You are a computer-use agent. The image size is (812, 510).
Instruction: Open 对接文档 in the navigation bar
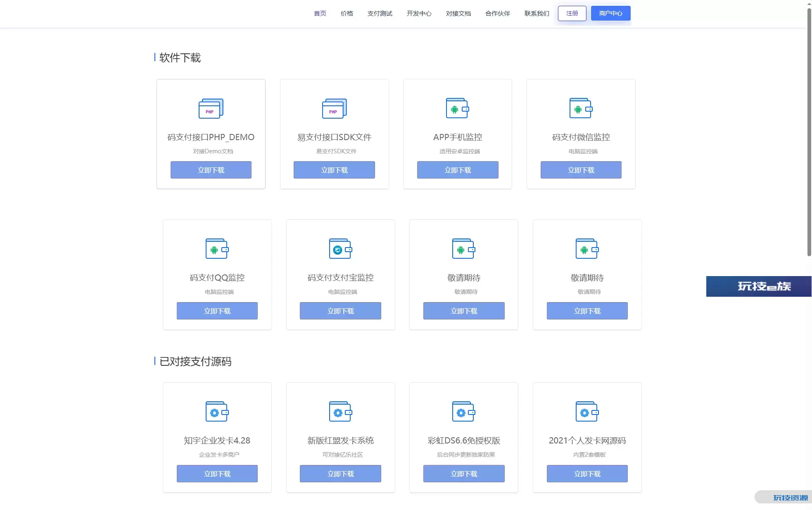tap(458, 13)
